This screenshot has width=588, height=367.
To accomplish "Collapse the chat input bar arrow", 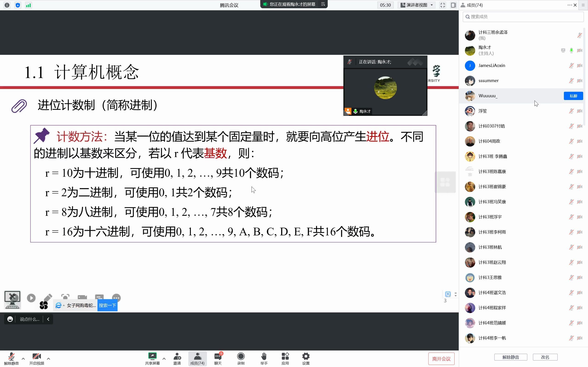I will point(48,319).
